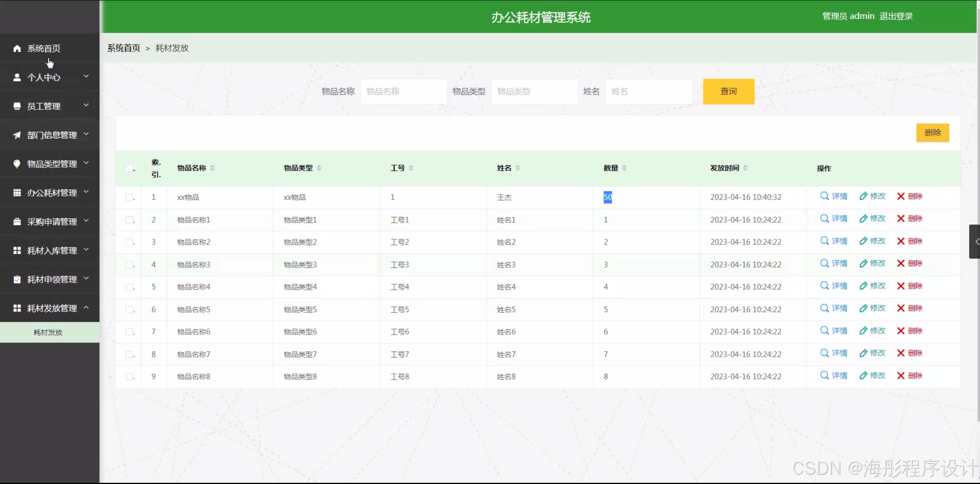Image resolution: width=980 pixels, height=484 pixels.
Task: Toggle the select-all checkbox in table header
Action: 130,168
